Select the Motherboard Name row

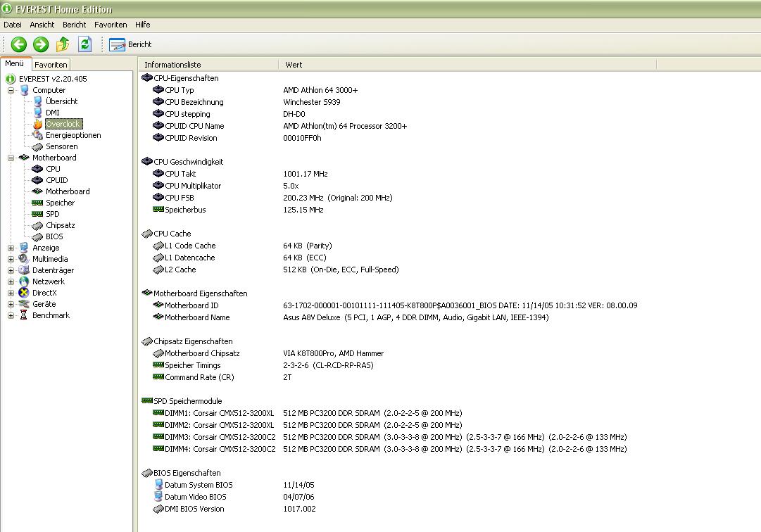click(x=351, y=317)
